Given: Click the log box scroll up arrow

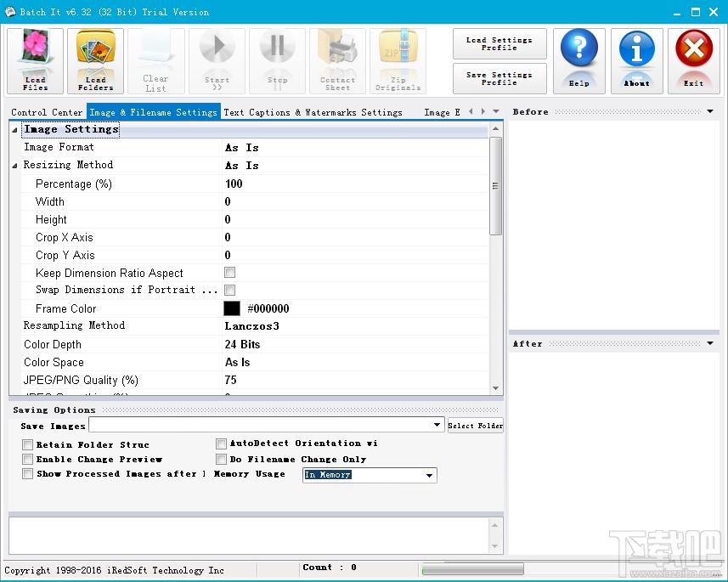Looking at the screenshot, I should click(x=494, y=525).
